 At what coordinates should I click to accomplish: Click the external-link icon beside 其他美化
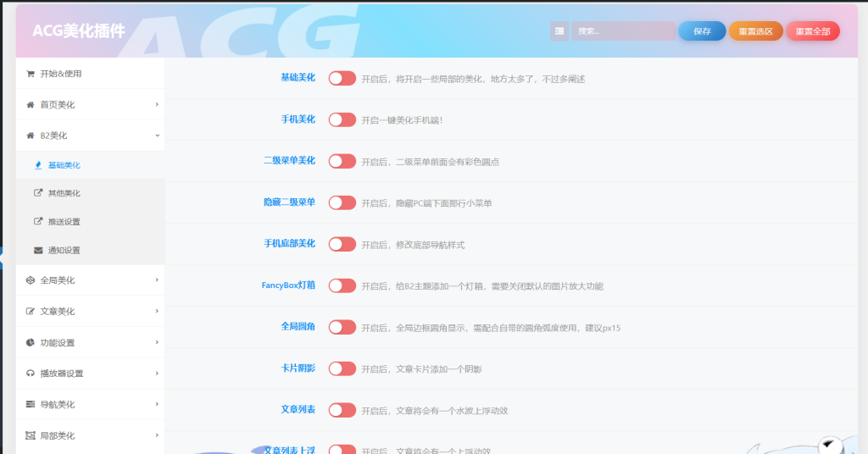pos(38,193)
